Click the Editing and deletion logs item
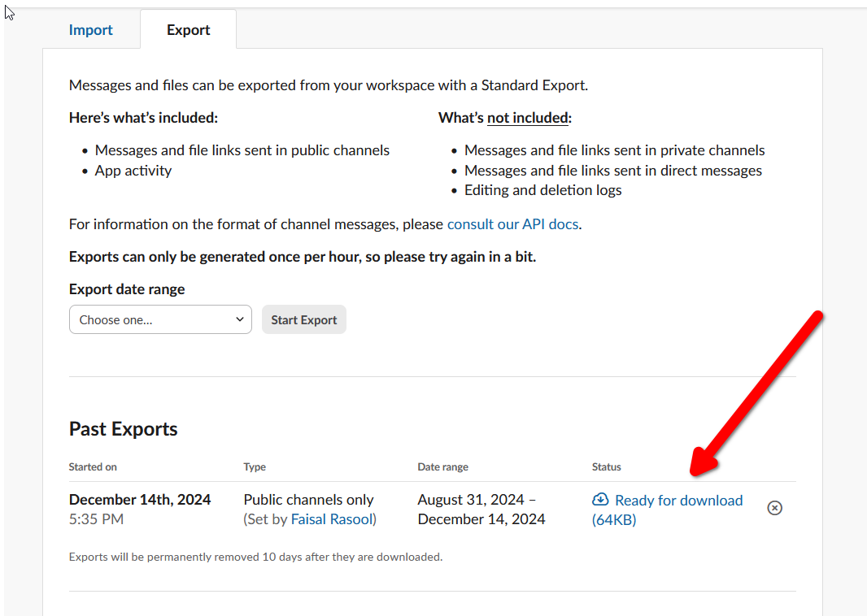The image size is (867, 616). (543, 190)
